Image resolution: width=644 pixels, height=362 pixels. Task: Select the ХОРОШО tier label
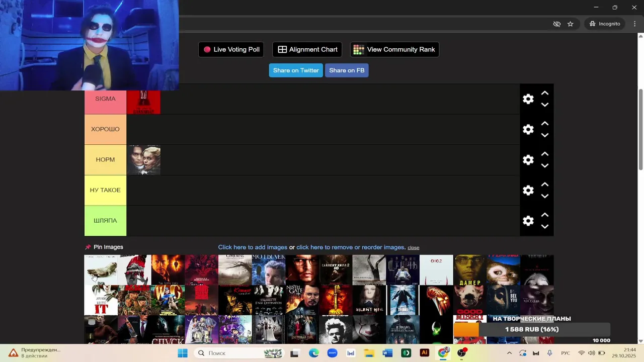point(105,129)
